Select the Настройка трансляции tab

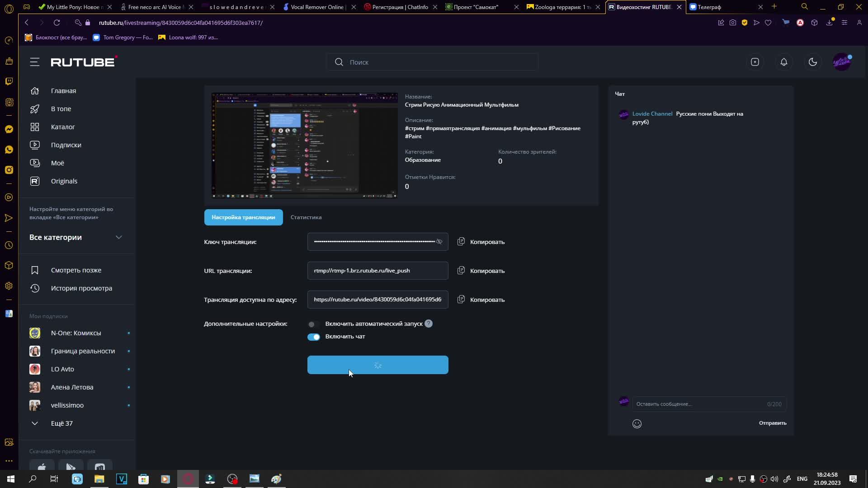pos(243,217)
